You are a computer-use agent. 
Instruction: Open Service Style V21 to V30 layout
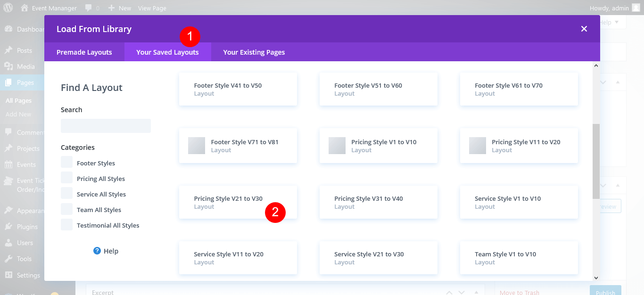tap(379, 258)
